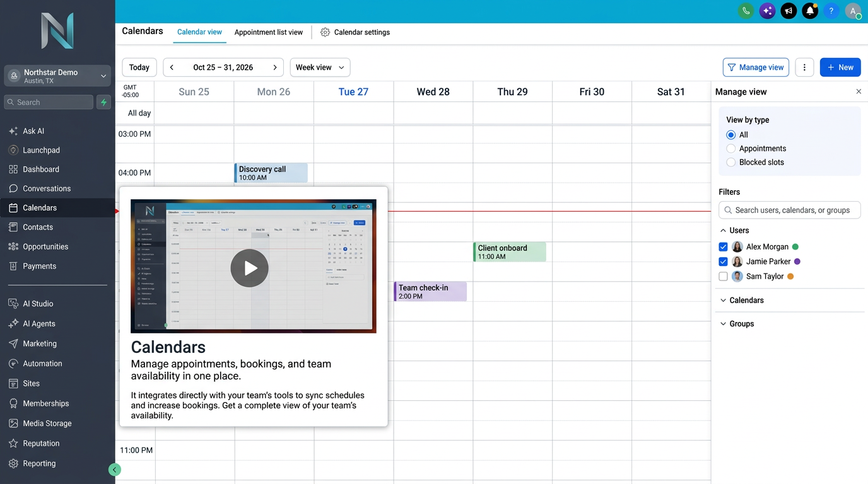The image size is (868, 484).
Task: Click the three-dot more options button
Action: click(804, 67)
